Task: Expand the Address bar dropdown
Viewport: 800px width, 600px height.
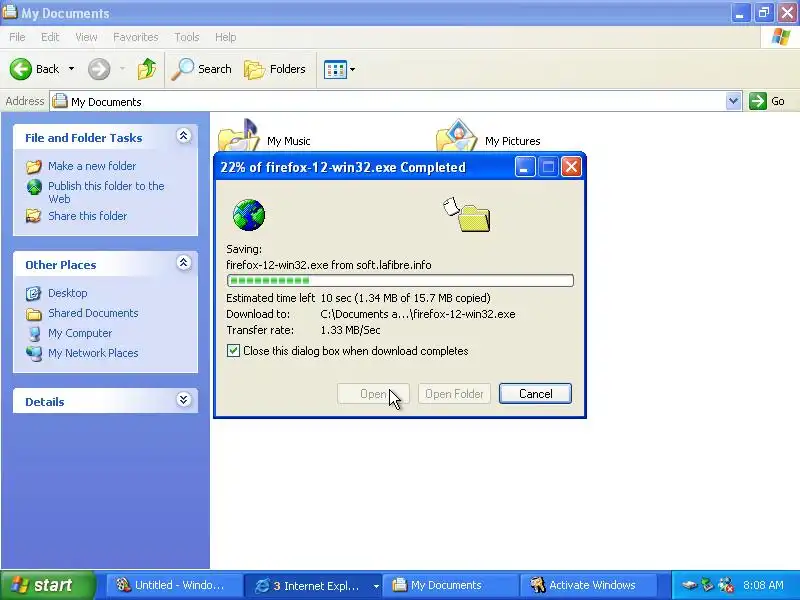Action: click(x=733, y=101)
